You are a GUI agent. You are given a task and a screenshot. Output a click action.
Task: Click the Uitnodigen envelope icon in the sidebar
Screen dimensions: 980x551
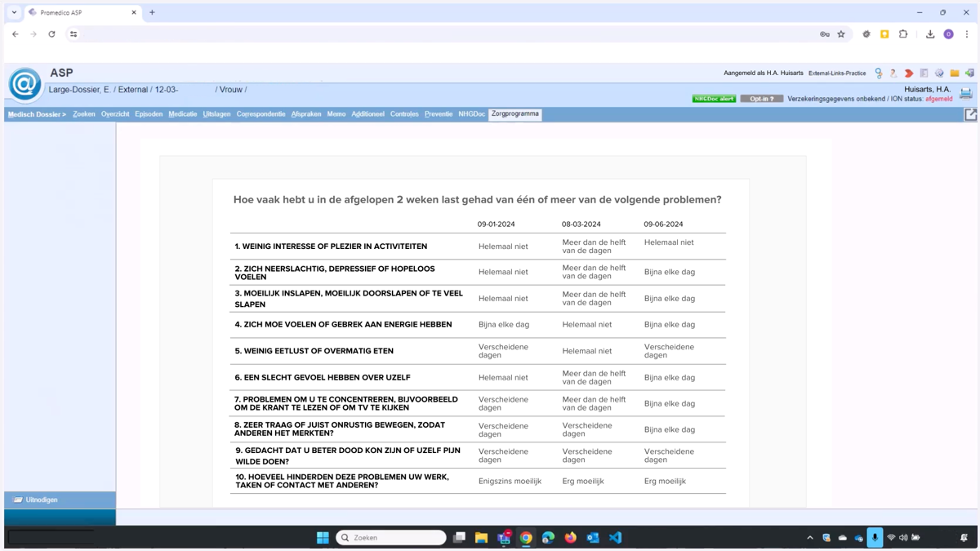pyautogui.click(x=18, y=500)
